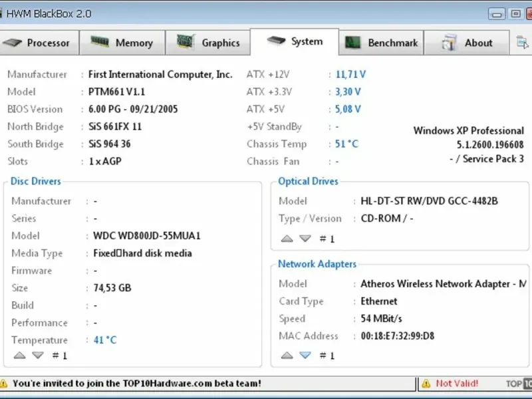The image size is (532, 399).
Task: Select the ATX +3.3V value 3,30 V
Action: 348,92
